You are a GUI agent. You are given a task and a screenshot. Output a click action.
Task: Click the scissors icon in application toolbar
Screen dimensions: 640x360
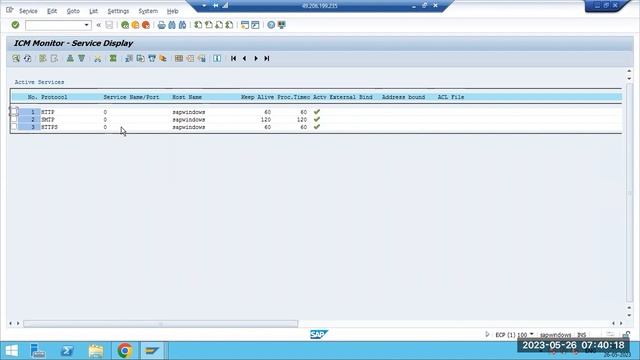pos(97,58)
